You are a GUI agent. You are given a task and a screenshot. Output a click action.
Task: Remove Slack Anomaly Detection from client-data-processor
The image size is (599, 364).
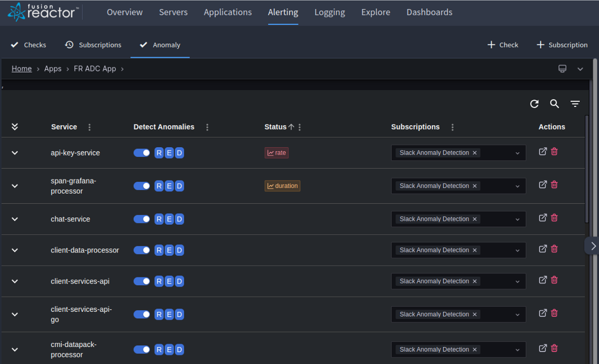click(475, 250)
